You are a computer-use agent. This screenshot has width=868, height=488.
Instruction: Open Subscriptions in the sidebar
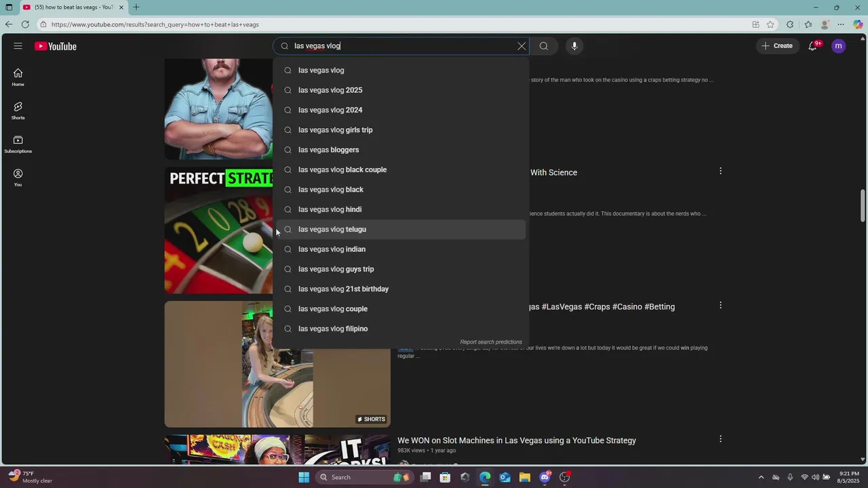tap(18, 144)
